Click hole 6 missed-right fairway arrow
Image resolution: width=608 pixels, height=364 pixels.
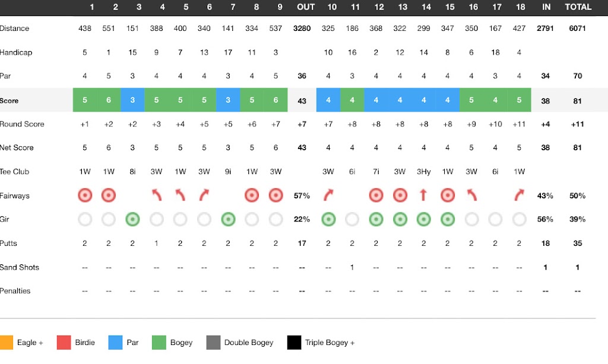coord(204,195)
